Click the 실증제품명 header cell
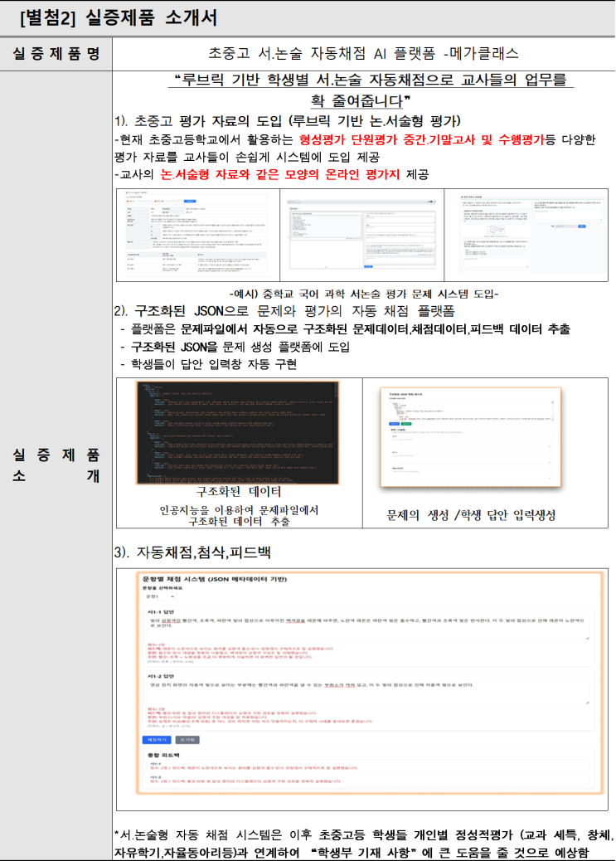The image size is (616, 861). (x=56, y=54)
